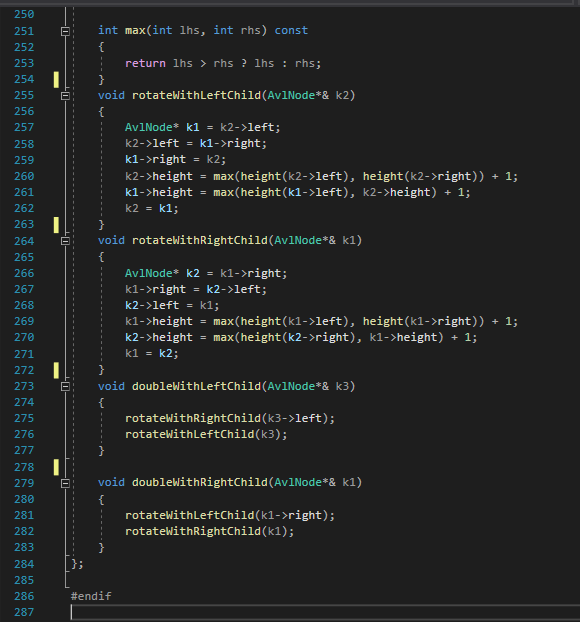This screenshot has width=580, height=622.
Task: Click the k3 parameter on line 273
Action: pyautogui.click(x=342, y=386)
